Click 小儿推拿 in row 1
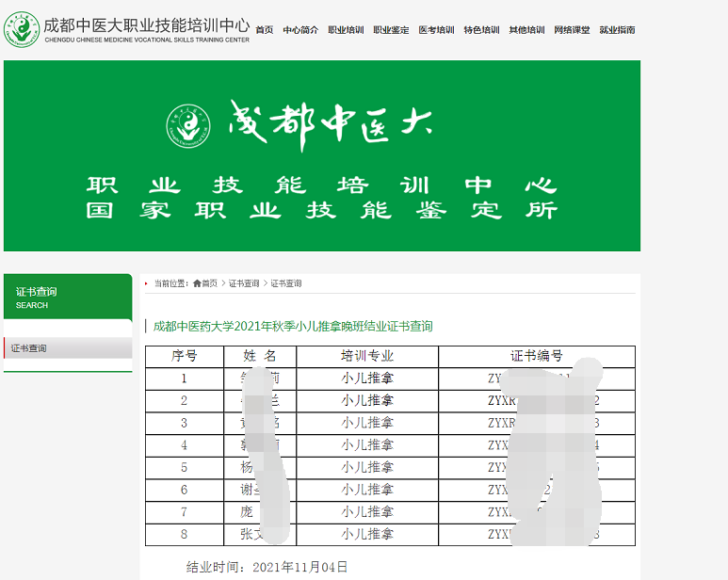The height and width of the screenshot is (580, 728). click(x=367, y=379)
